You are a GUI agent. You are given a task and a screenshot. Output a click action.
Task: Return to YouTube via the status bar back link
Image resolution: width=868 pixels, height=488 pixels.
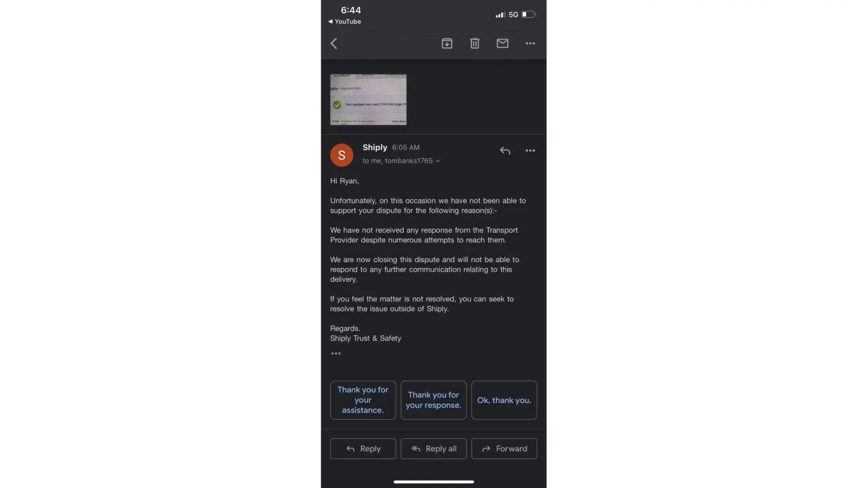pos(345,21)
